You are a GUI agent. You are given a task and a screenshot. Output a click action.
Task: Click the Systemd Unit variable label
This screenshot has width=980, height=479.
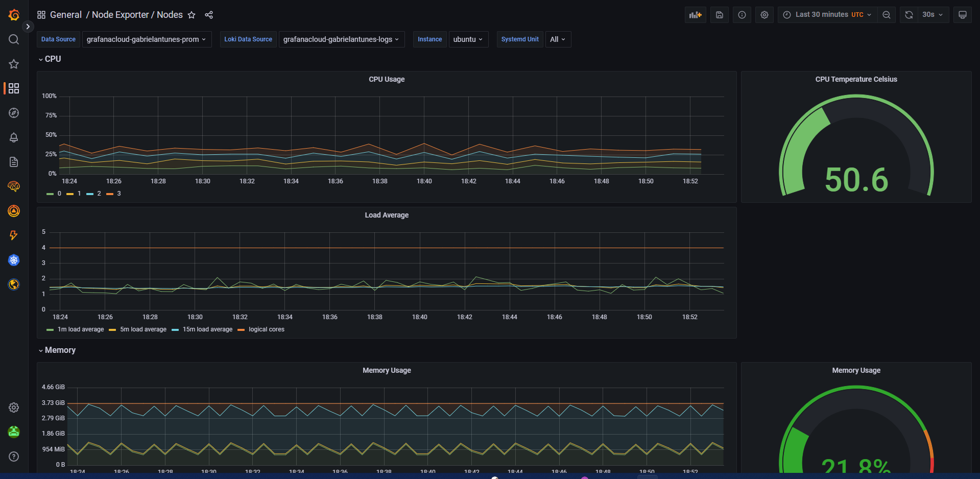(x=520, y=39)
